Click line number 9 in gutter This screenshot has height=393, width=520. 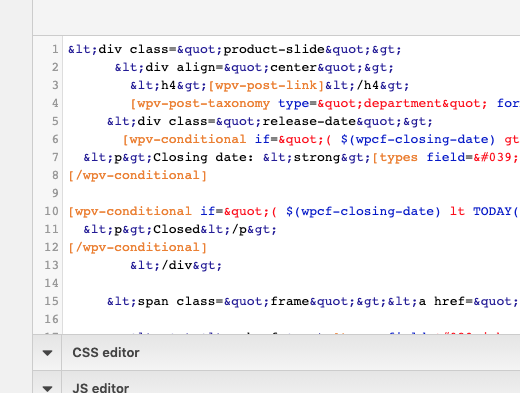(x=55, y=193)
